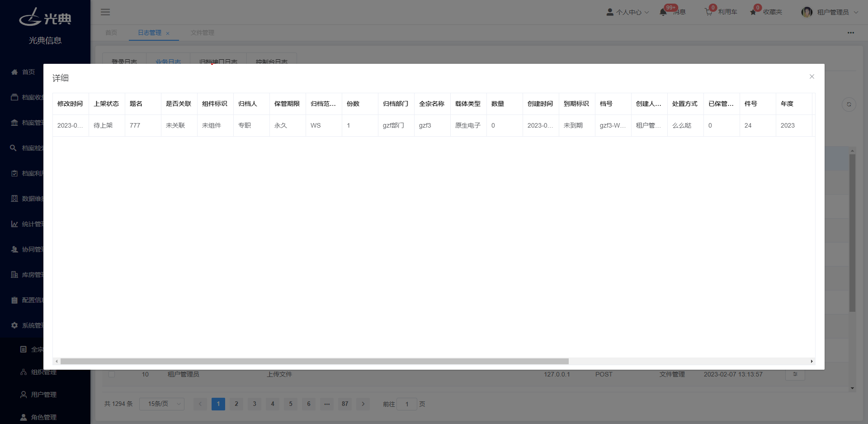868x424 pixels.
Task: Click the 载体类型 column header
Action: coord(468,104)
